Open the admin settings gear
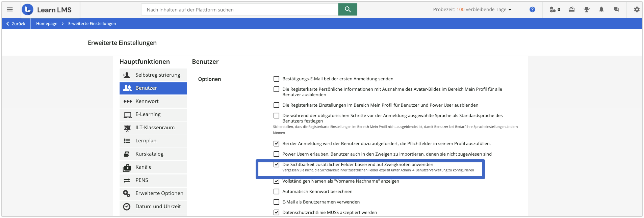Viewport: 644px width, 218px height. click(637, 9)
